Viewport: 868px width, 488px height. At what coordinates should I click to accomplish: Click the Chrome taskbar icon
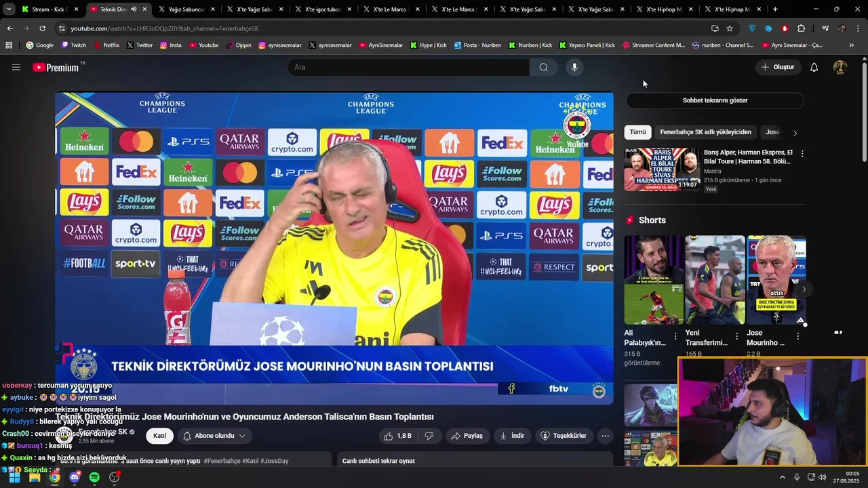[x=54, y=477]
